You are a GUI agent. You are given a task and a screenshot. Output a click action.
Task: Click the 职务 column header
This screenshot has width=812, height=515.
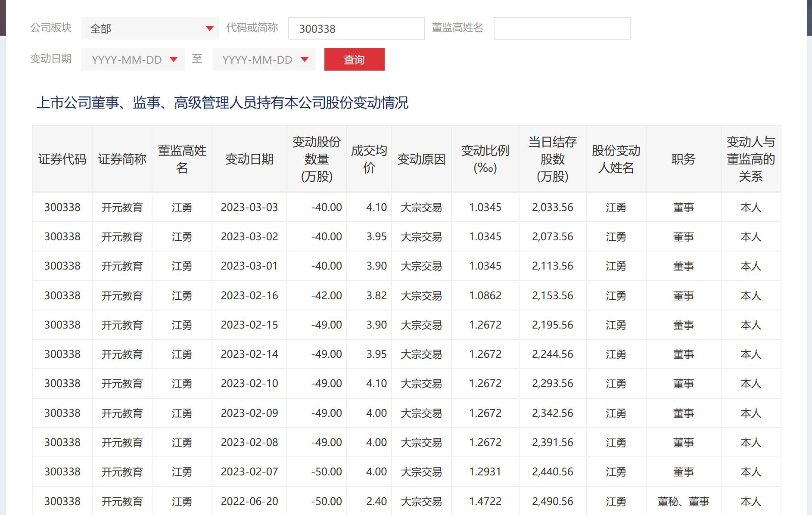683,159
